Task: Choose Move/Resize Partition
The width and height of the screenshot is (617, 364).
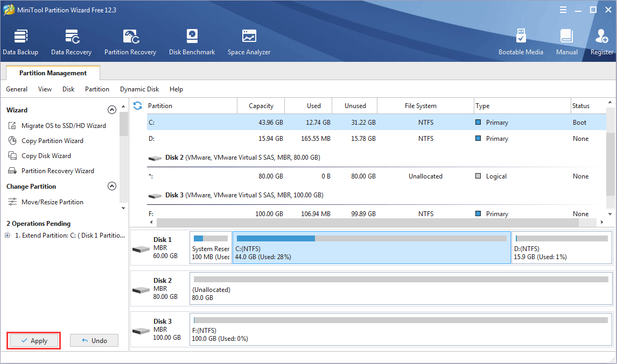Action: (x=52, y=202)
